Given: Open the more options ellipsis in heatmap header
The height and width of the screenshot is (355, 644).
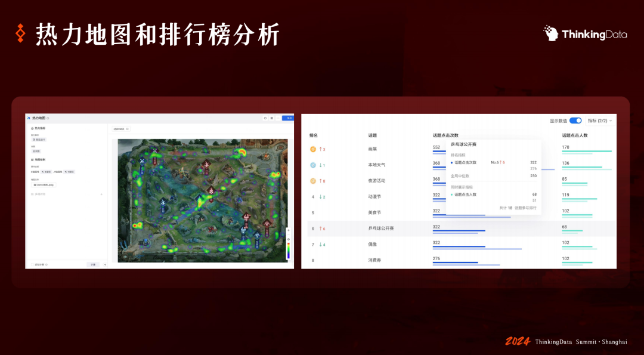Looking at the screenshot, I should pyautogui.click(x=278, y=118).
